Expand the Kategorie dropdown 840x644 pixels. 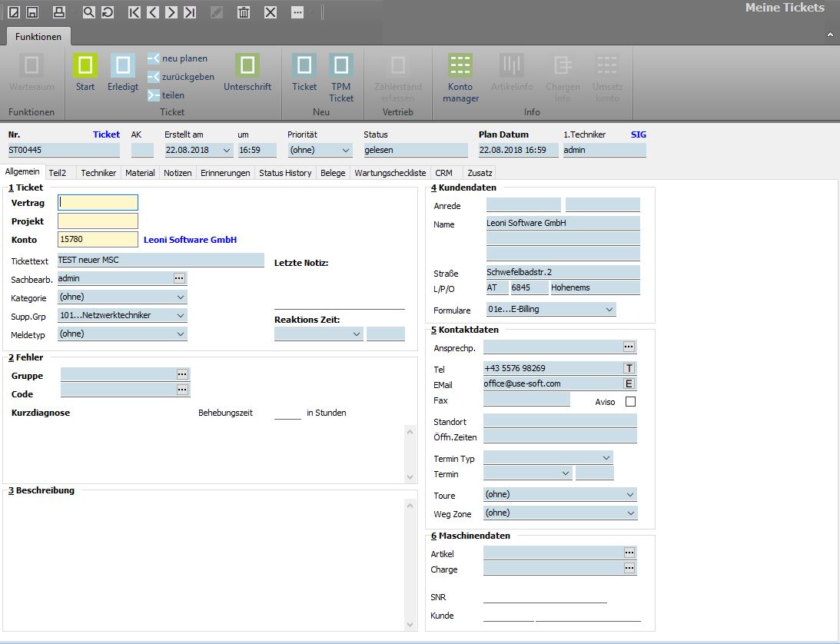tap(181, 297)
